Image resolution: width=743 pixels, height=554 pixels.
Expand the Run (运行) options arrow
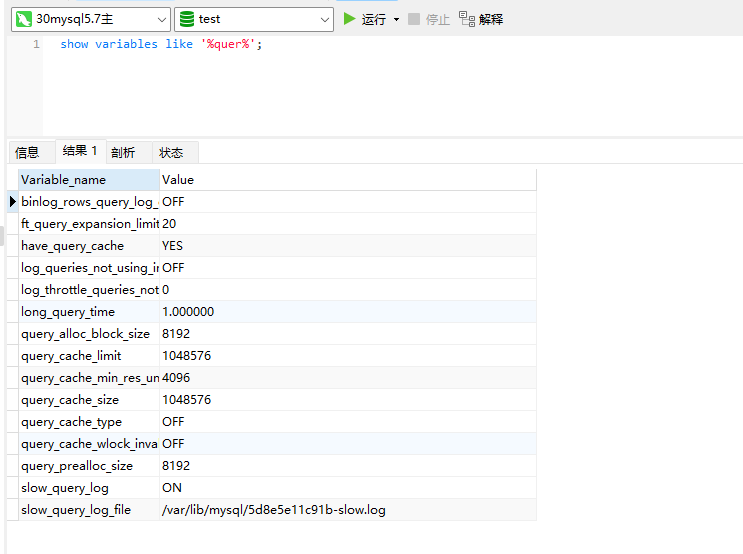click(396, 19)
